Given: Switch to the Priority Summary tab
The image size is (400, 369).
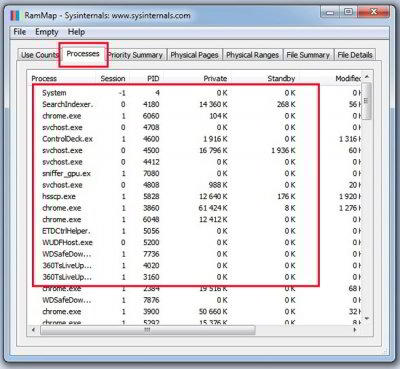Looking at the screenshot, I should pos(136,55).
